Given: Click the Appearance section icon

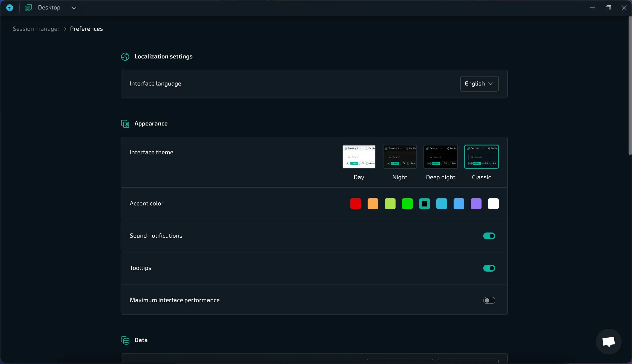Looking at the screenshot, I should point(125,124).
